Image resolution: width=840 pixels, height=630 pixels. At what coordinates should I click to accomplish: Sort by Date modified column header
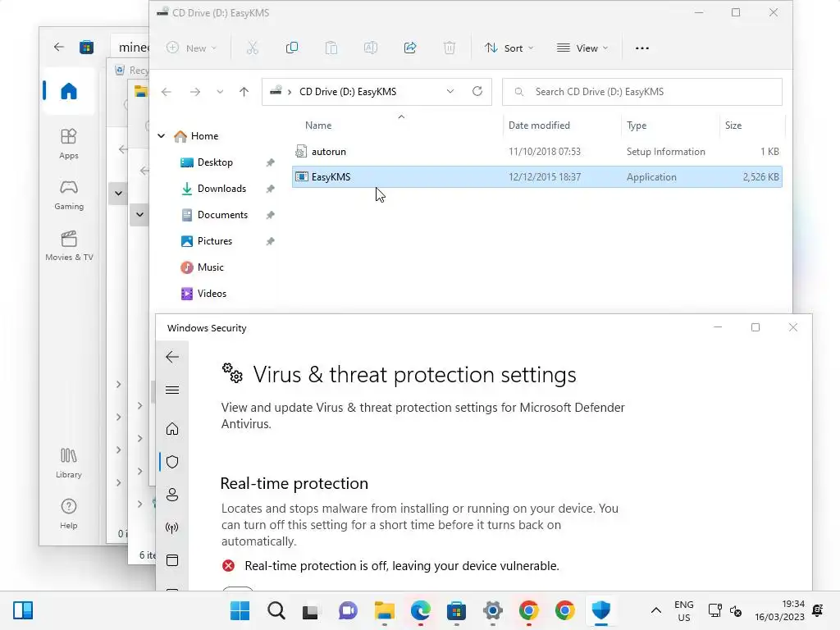pyautogui.click(x=539, y=126)
